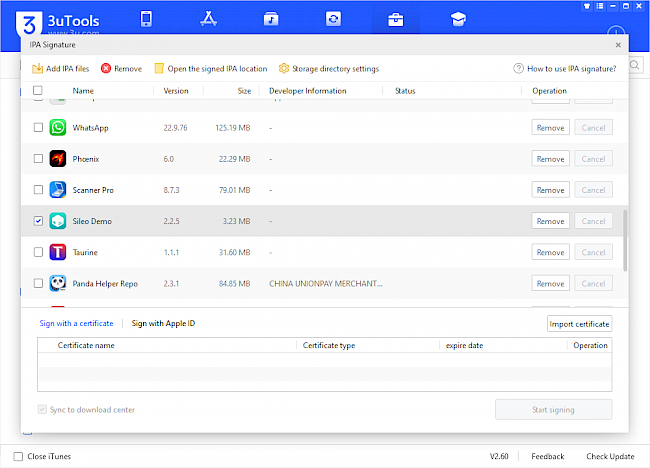This screenshot has width=650, height=468.
Task: Check the Phoenix row checkbox
Action: (x=38, y=158)
